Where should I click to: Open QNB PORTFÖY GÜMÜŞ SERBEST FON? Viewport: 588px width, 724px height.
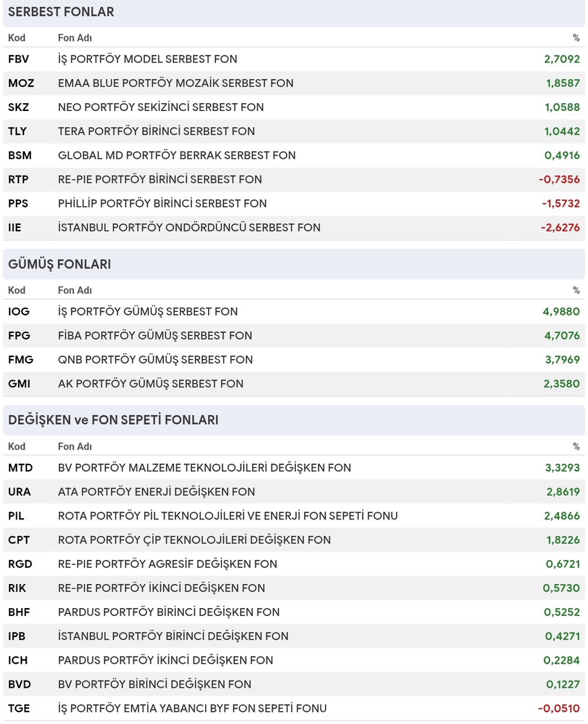coord(156,360)
